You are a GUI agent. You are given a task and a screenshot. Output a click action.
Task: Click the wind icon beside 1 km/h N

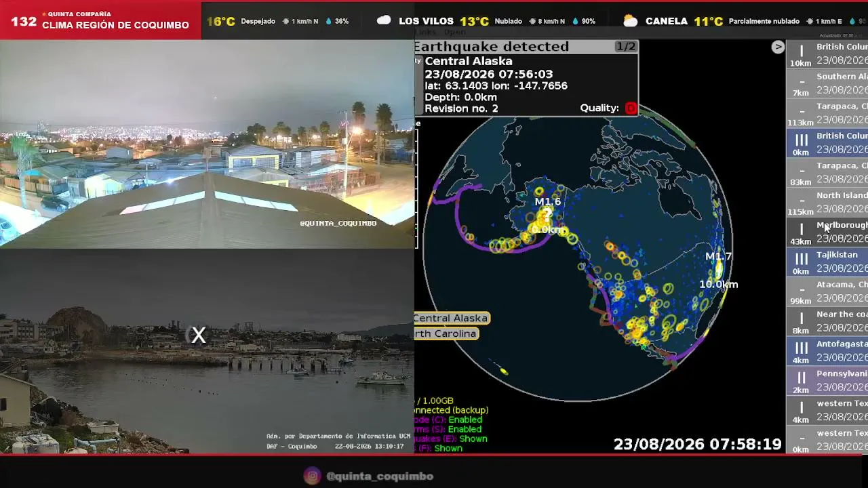click(x=285, y=21)
